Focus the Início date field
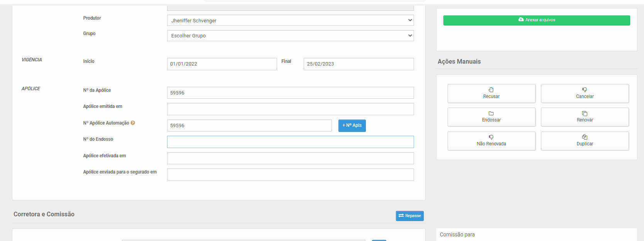Viewport: 644px width, 241px height. (x=222, y=64)
